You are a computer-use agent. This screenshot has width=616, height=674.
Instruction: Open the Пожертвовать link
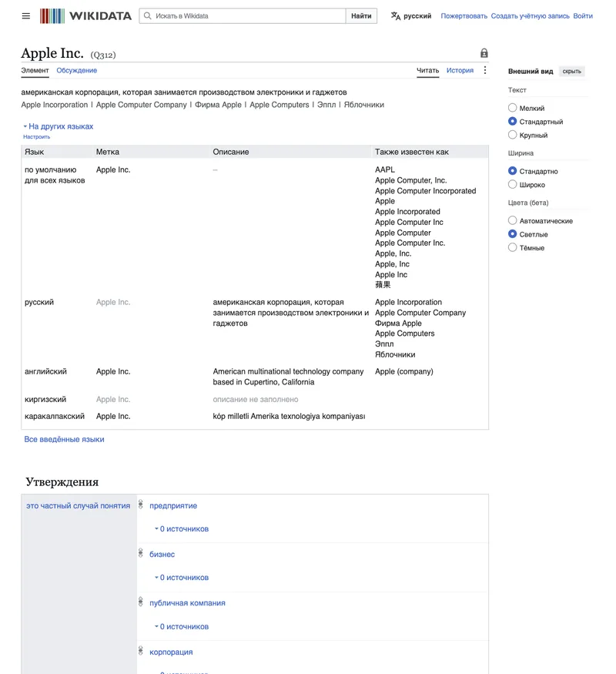(464, 16)
